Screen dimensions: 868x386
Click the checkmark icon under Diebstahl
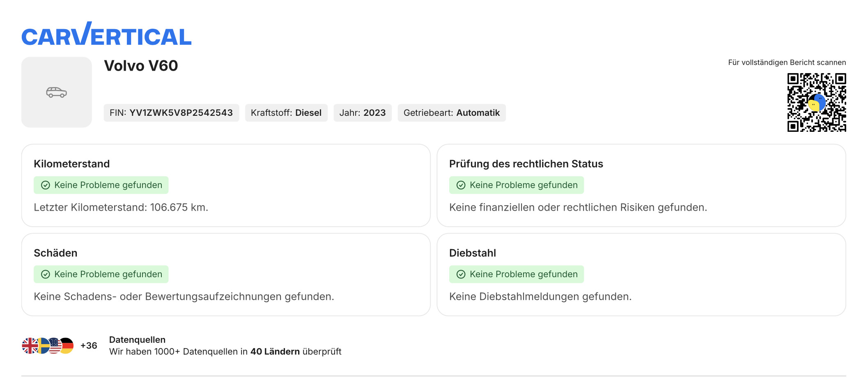(461, 274)
